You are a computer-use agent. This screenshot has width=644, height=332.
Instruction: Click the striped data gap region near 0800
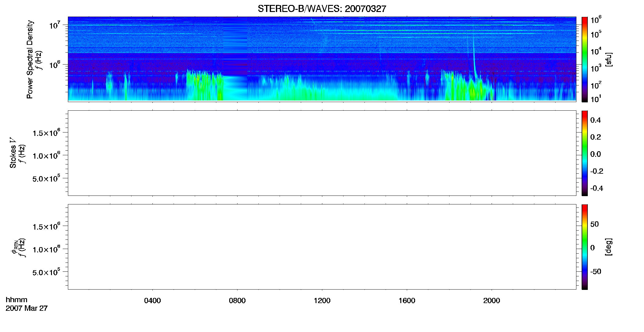tap(235, 58)
